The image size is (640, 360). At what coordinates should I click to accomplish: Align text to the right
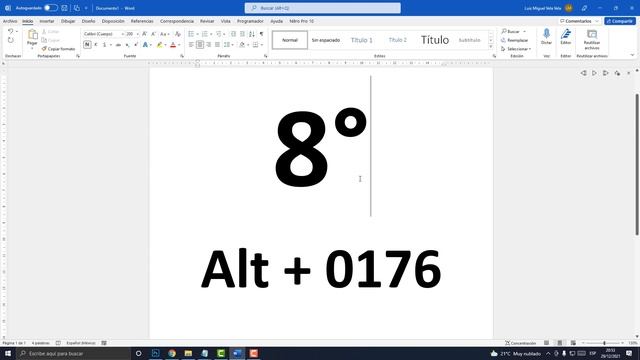click(209, 45)
